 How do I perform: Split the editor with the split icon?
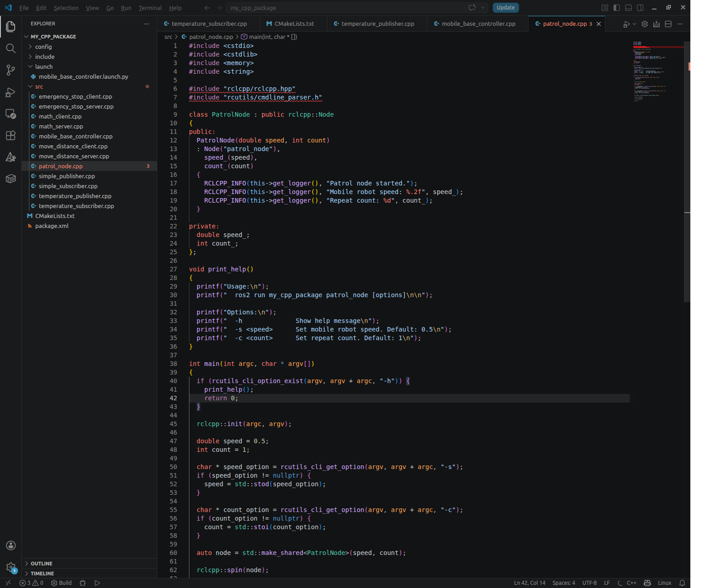tap(668, 24)
